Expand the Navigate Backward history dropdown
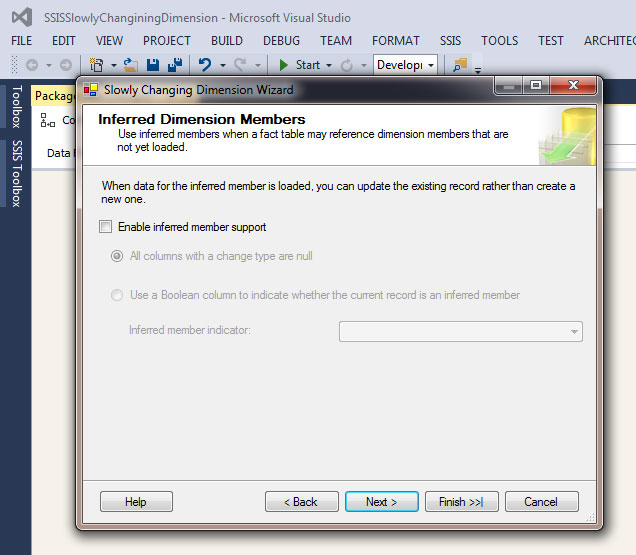This screenshot has height=555, width=636. [49, 65]
